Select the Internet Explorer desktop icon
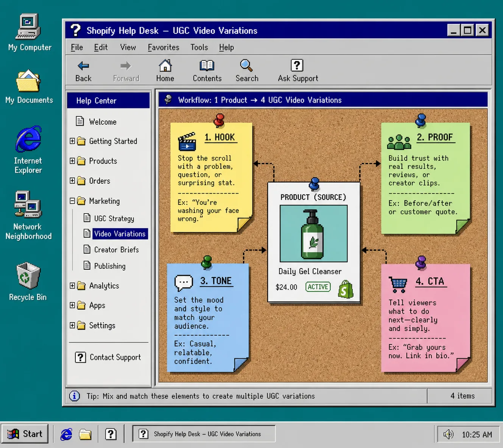 (x=28, y=150)
